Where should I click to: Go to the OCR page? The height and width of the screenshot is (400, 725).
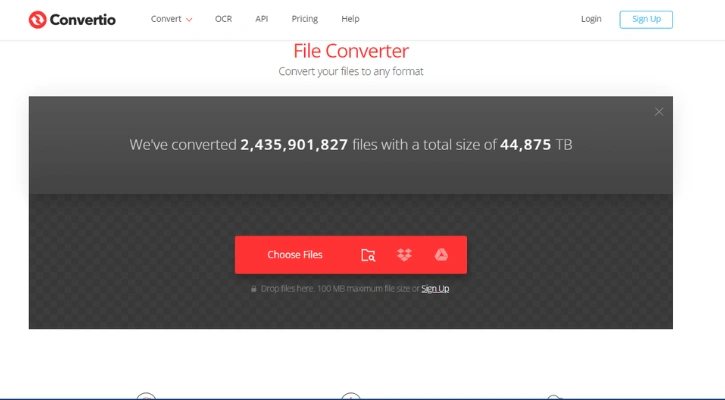[x=223, y=19]
